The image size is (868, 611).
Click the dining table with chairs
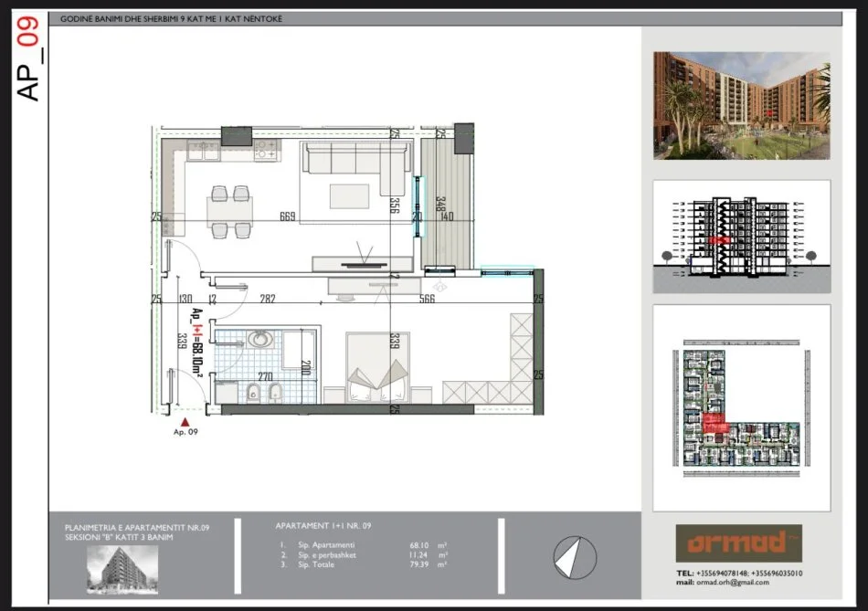(230, 210)
